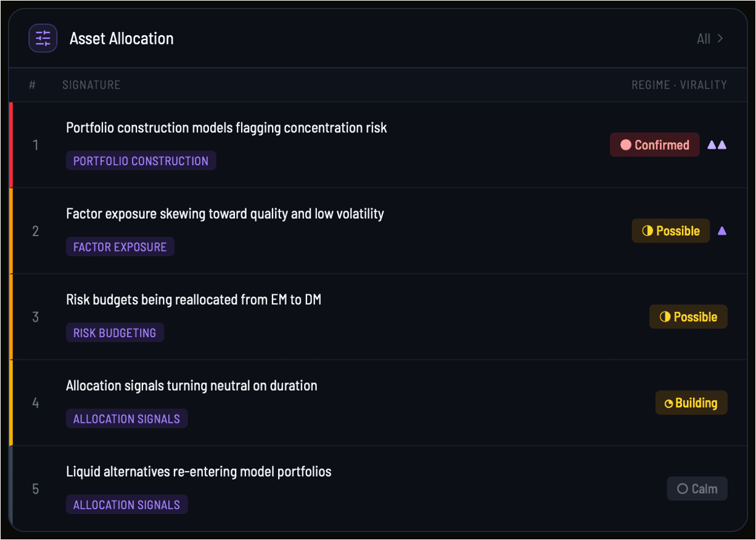756x540 pixels.
Task: Open the All expander in the header
Action: (710, 39)
